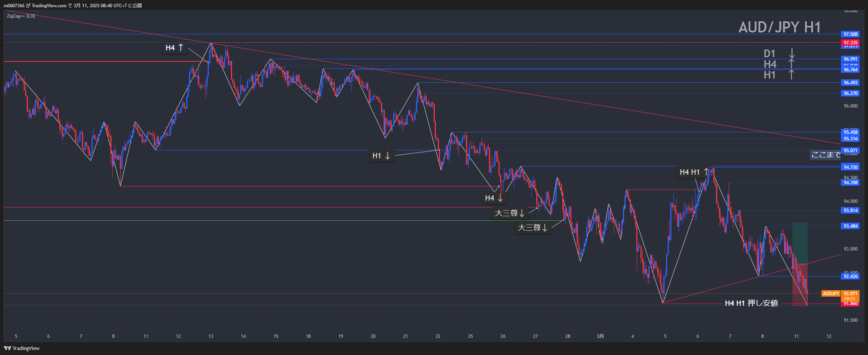
Task: Select the ZigZag++ [LD] indicator label
Action: 21,16
